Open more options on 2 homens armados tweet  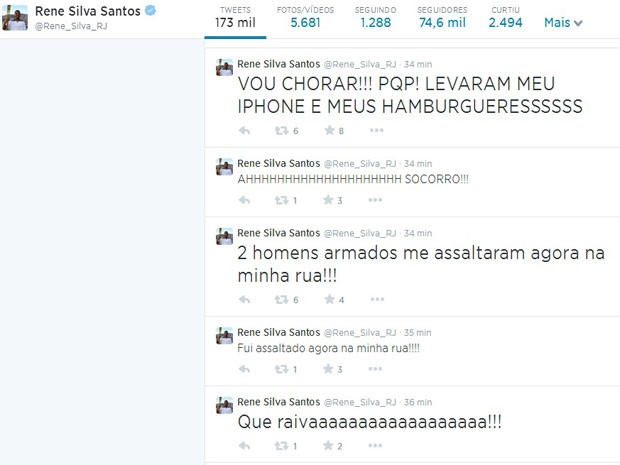tap(377, 299)
